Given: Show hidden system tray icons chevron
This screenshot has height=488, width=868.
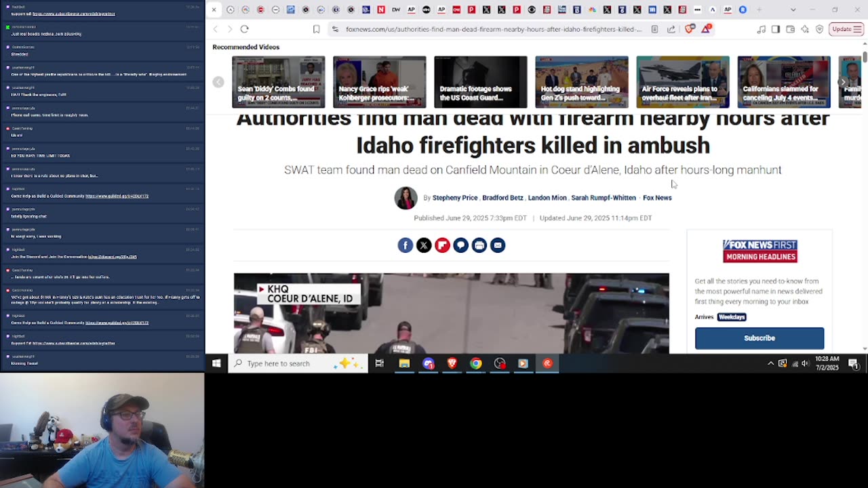Looking at the screenshot, I should (770, 363).
